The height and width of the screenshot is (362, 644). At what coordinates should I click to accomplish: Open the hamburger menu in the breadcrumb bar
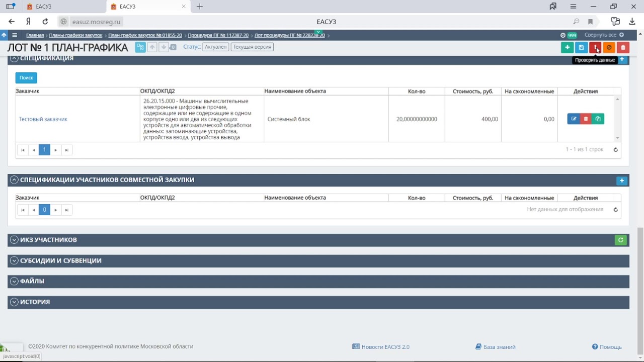click(x=15, y=35)
